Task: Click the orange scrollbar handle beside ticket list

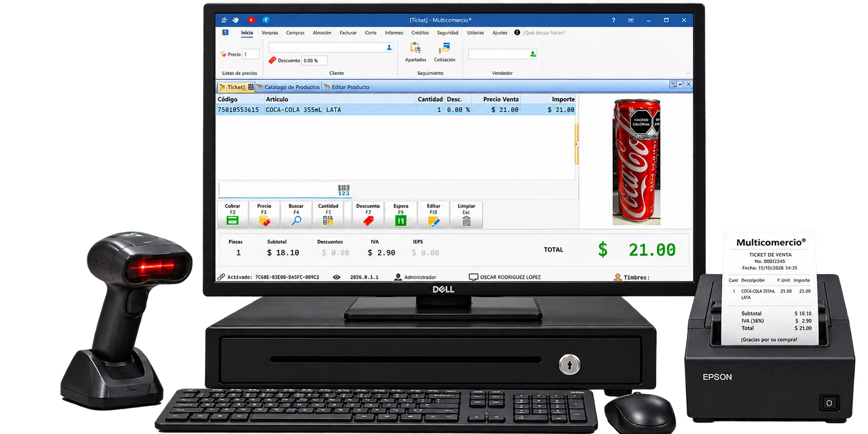Action: pyautogui.click(x=577, y=144)
